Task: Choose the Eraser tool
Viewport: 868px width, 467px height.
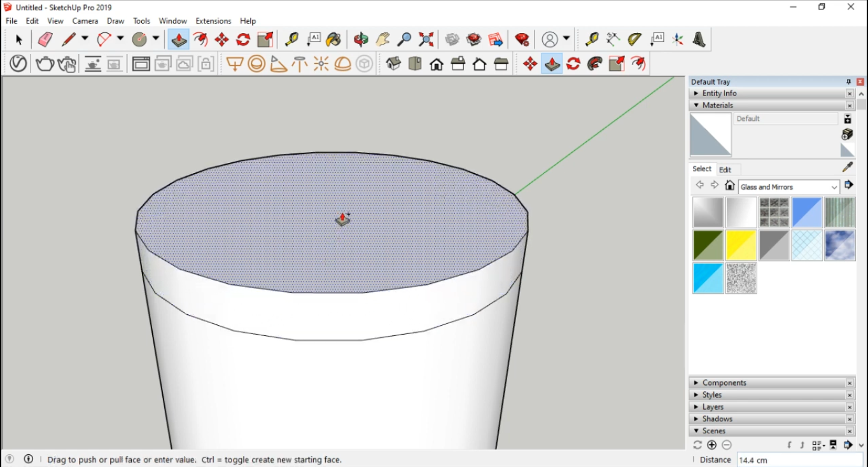Action: coord(45,40)
